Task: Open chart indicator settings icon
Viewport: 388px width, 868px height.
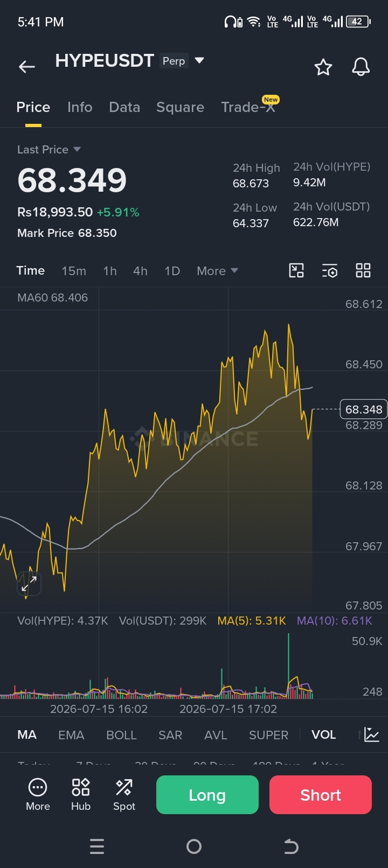Action: (x=330, y=270)
